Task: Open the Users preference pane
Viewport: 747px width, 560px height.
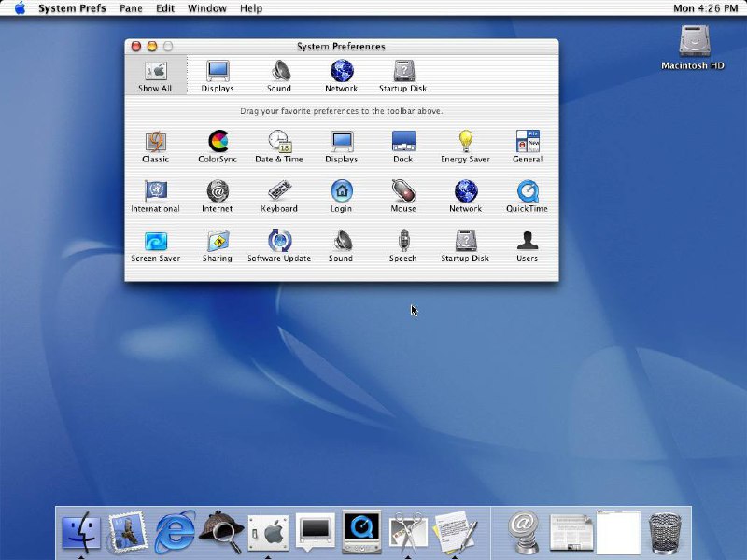Action: pos(528,246)
